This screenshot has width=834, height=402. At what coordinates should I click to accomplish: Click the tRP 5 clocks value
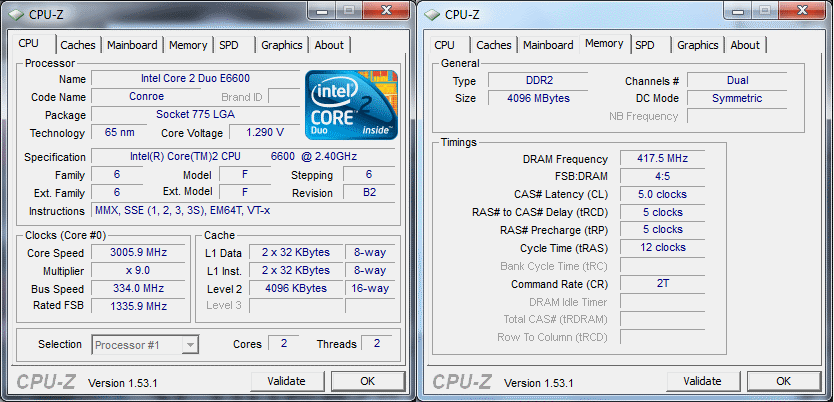tap(663, 230)
